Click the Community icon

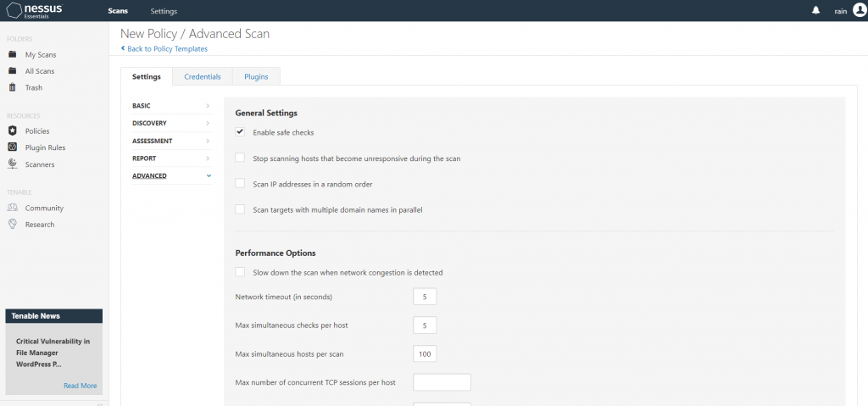(12, 208)
